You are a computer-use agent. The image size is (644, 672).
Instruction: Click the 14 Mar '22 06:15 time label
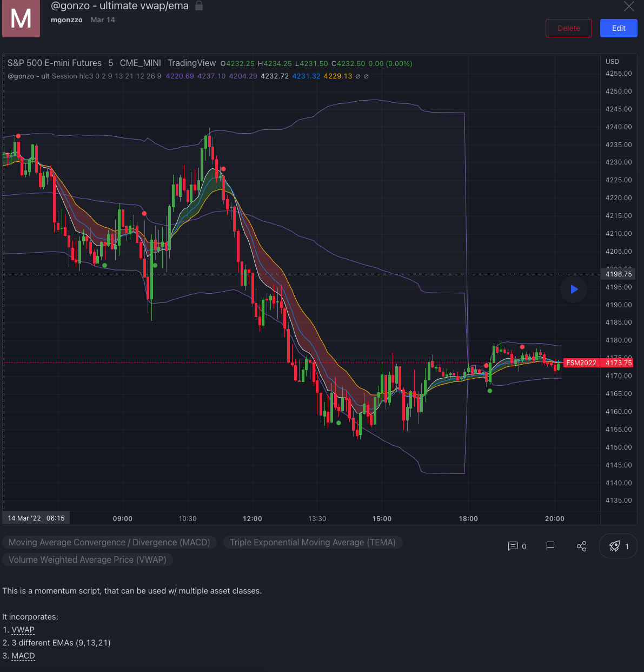click(36, 518)
